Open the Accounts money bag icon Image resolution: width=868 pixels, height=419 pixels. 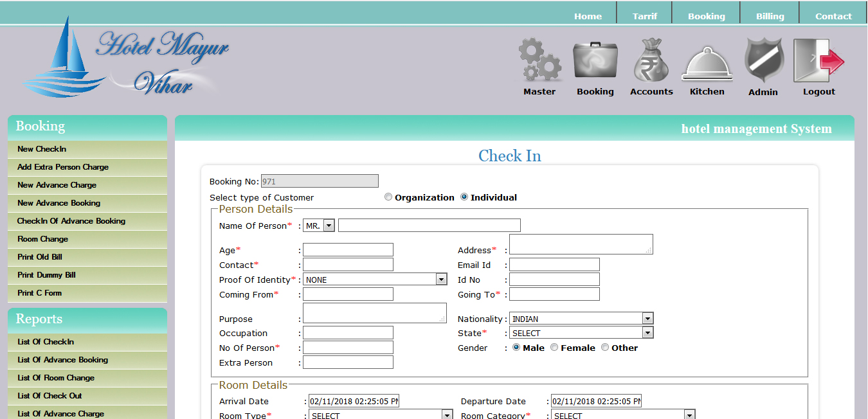click(x=651, y=60)
